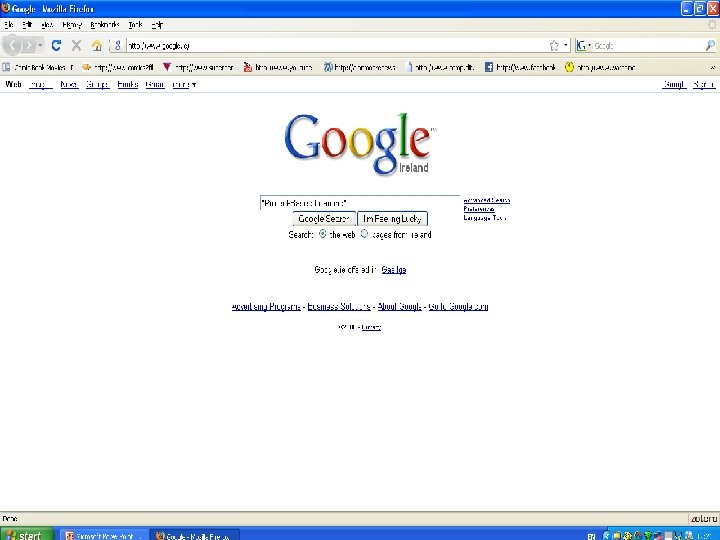The image size is (720, 540).
Task: Click the Google Search button
Action: (x=324, y=219)
